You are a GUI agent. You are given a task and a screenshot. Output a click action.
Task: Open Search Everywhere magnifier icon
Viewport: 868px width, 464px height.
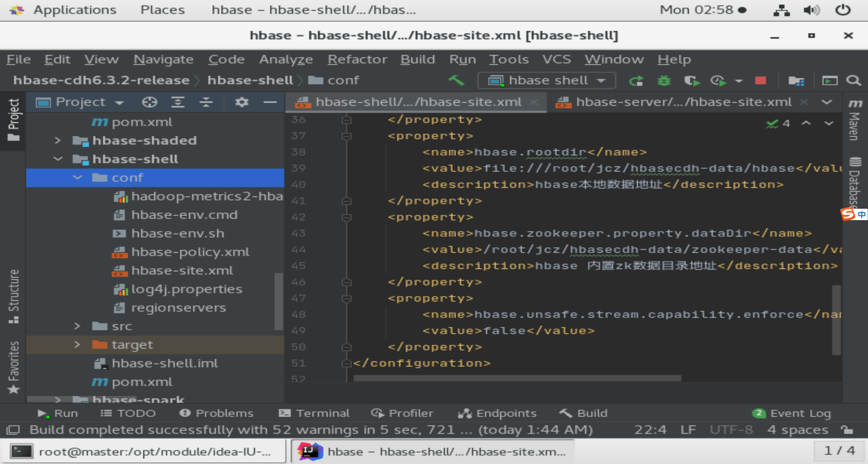pyautogui.click(x=853, y=81)
